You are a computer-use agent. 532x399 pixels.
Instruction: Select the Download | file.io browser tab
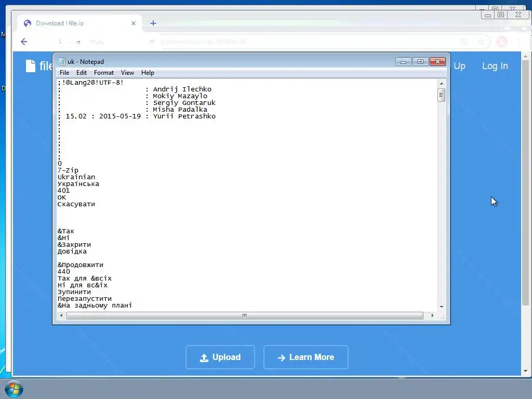[x=79, y=23]
